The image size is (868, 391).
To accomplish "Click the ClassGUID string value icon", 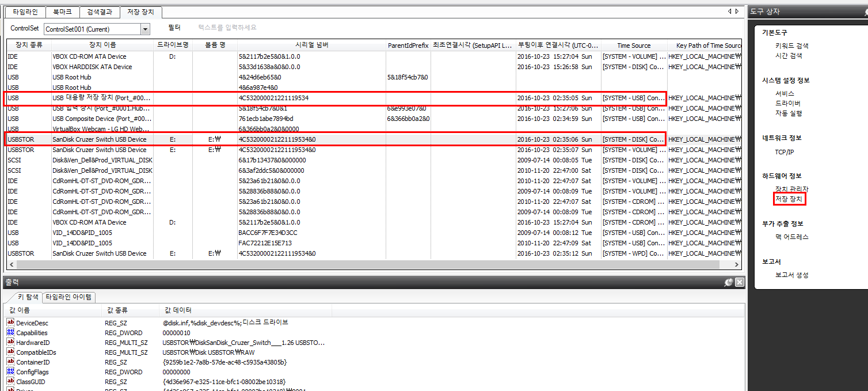I will pyautogui.click(x=10, y=382).
